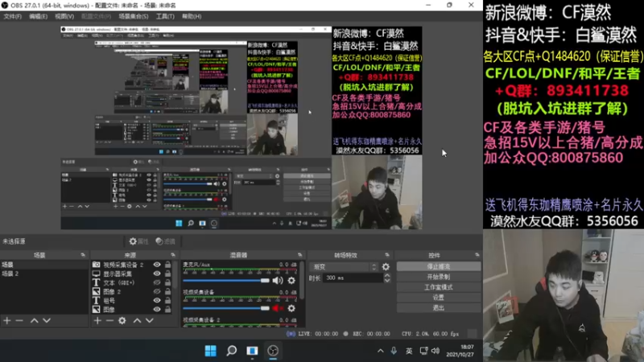Adjust 麦克风/Aux volume slider

[226, 280]
